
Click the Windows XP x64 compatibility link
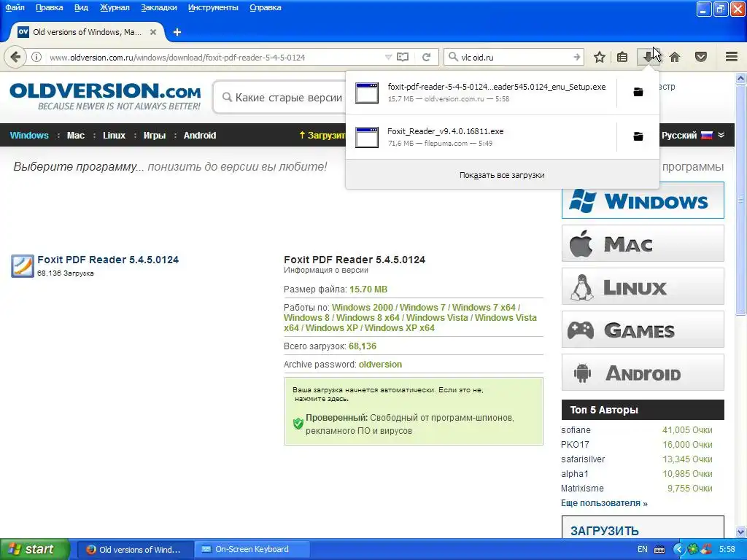tap(400, 328)
